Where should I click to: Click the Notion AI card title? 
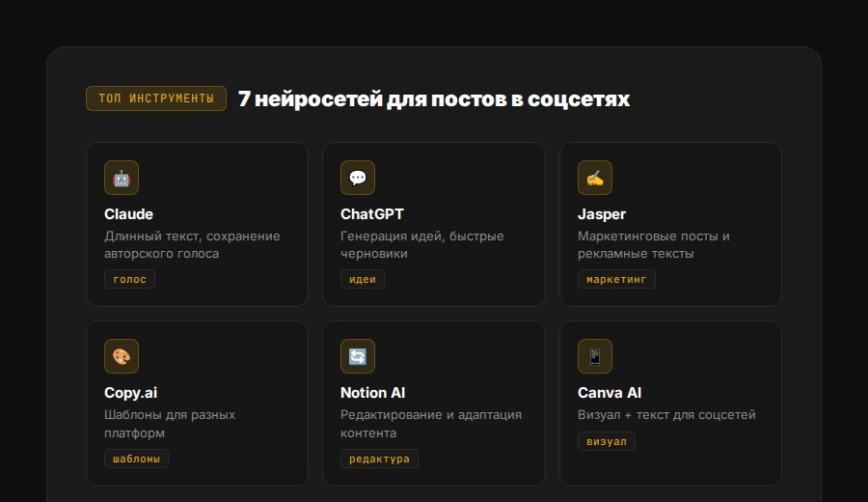pyautogui.click(x=372, y=393)
